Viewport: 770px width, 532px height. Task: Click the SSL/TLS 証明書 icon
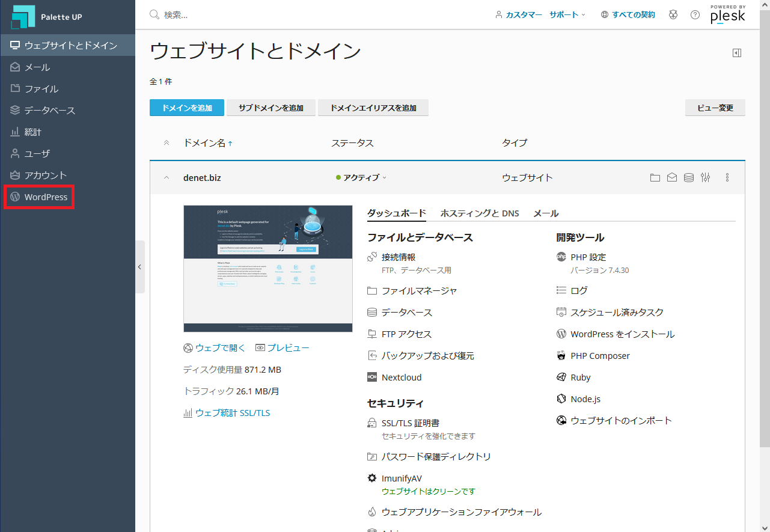pyautogui.click(x=372, y=423)
